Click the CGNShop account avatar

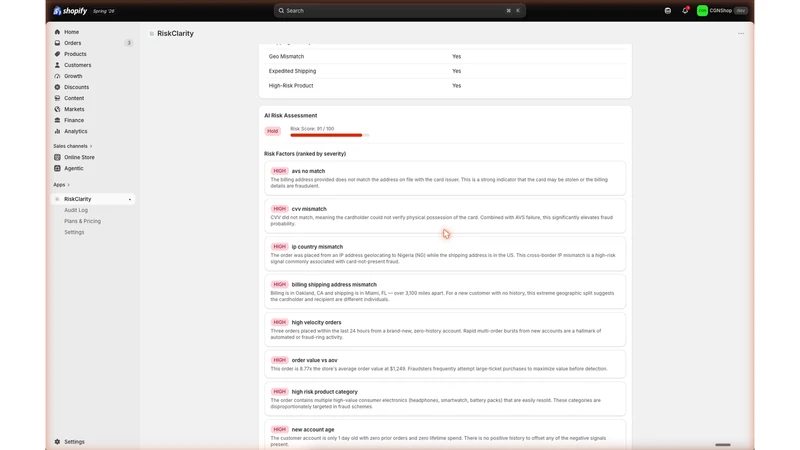pyautogui.click(x=703, y=10)
